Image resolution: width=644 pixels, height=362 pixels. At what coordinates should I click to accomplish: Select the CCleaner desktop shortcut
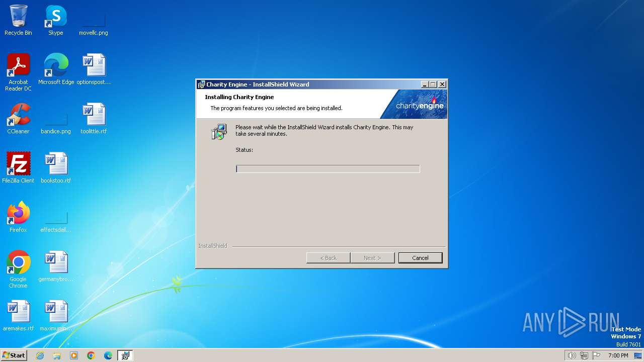pos(18,119)
